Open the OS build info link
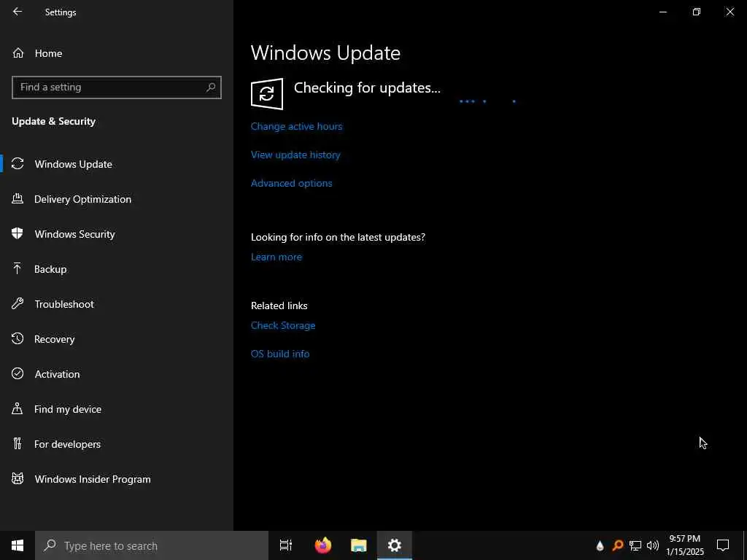Screen dimensions: 747x560 pos(280,354)
